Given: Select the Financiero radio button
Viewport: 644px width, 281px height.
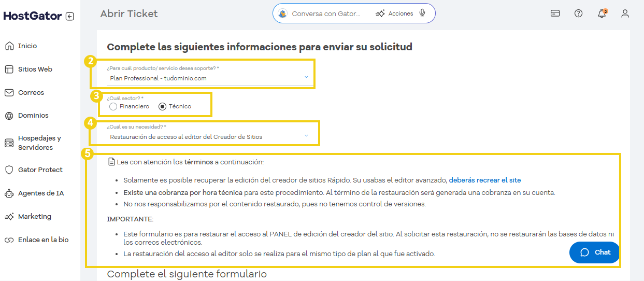Looking at the screenshot, I should tap(113, 106).
